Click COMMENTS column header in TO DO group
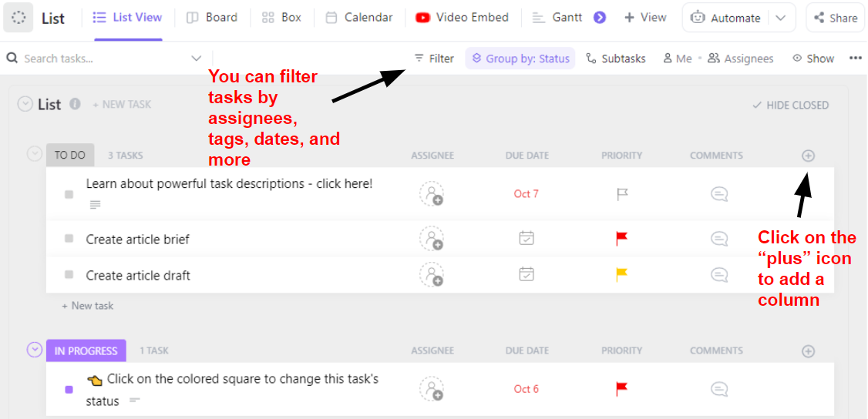The image size is (868, 419). [x=716, y=156]
